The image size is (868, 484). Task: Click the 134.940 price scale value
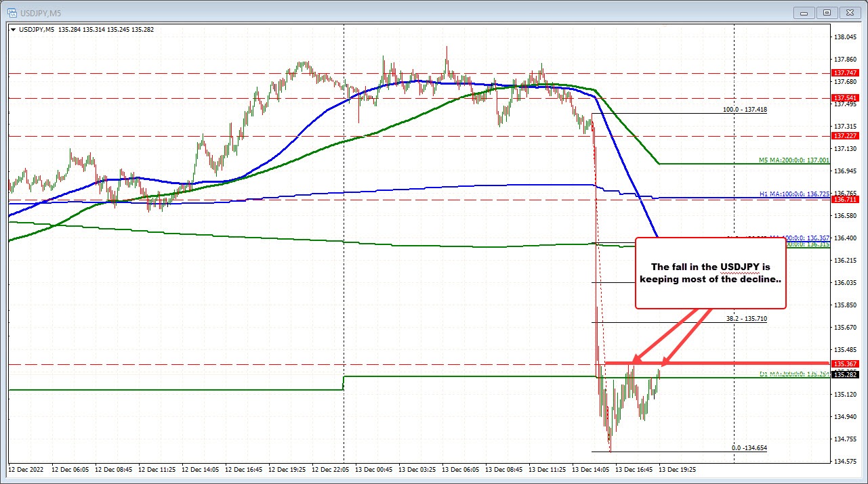pos(844,417)
